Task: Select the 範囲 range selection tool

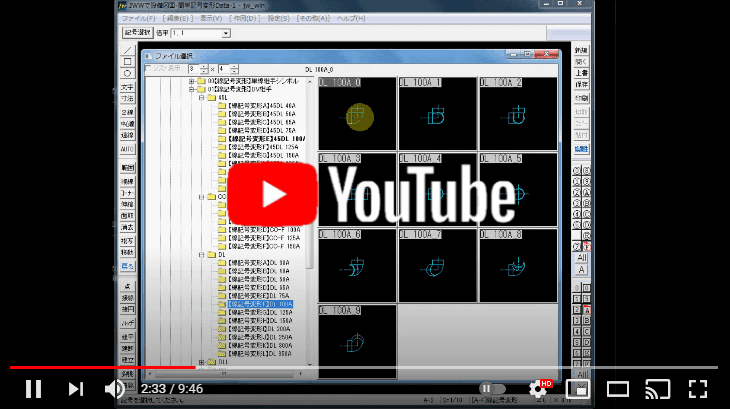Action: (127, 168)
